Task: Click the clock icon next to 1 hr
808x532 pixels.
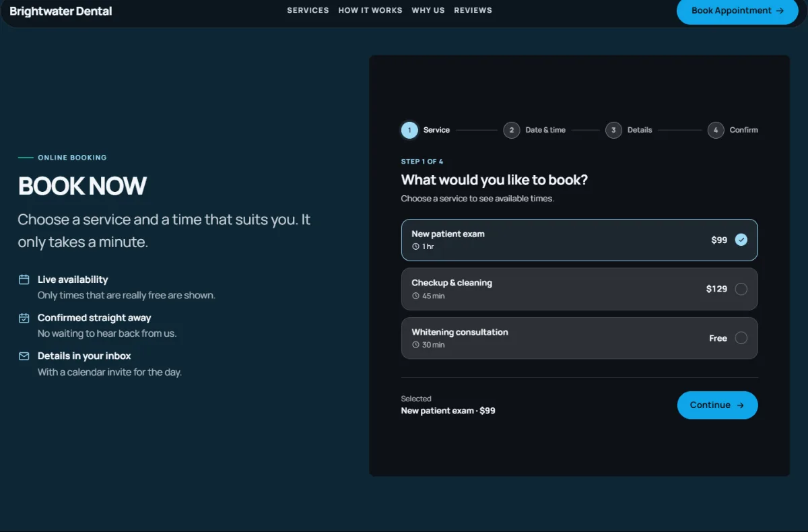Action: pos(415,247)
